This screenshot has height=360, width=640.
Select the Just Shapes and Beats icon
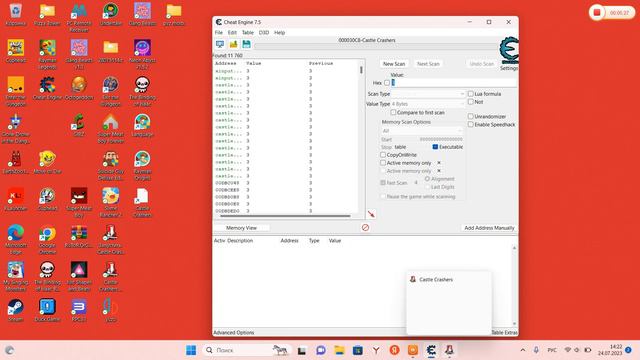(79, 276)
